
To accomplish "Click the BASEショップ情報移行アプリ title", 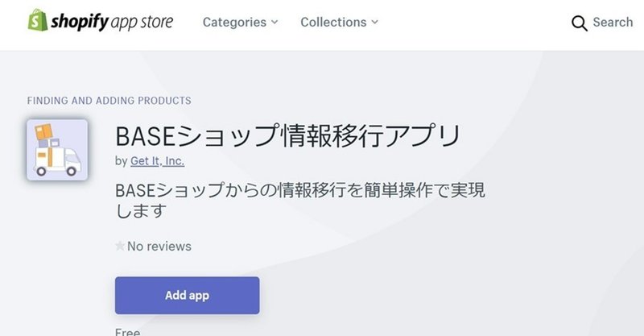I will [287, 136].
